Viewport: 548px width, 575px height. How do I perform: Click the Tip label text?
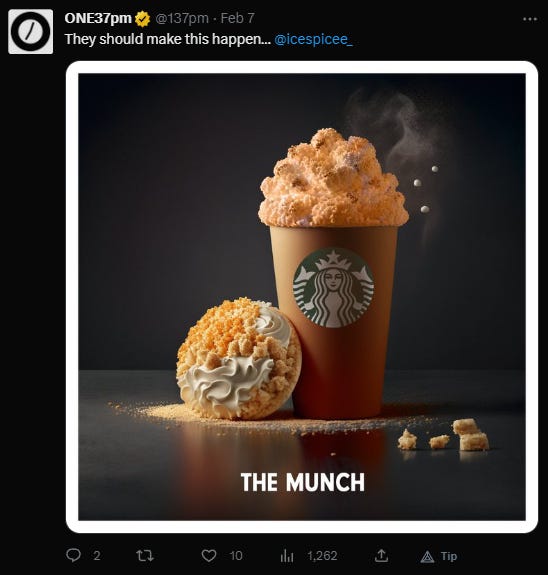(449, 556)
